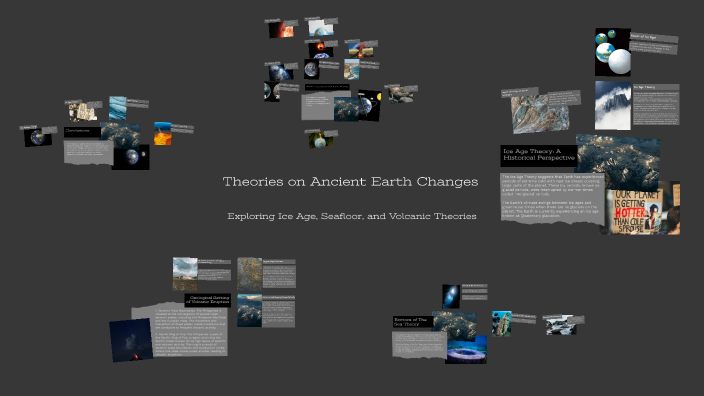
Task: Click the title "Theories on Ancient Earth Changes"
Action: (350, 181)
